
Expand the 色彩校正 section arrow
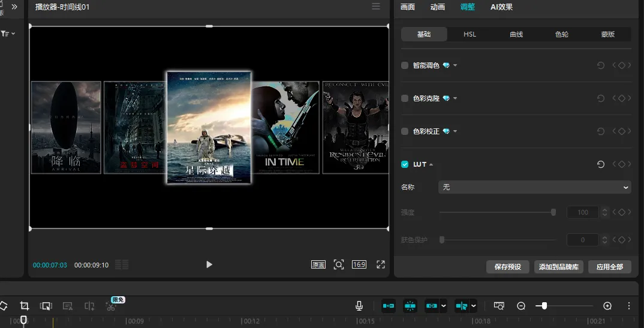pyautogui.click(x=455, y=131)
